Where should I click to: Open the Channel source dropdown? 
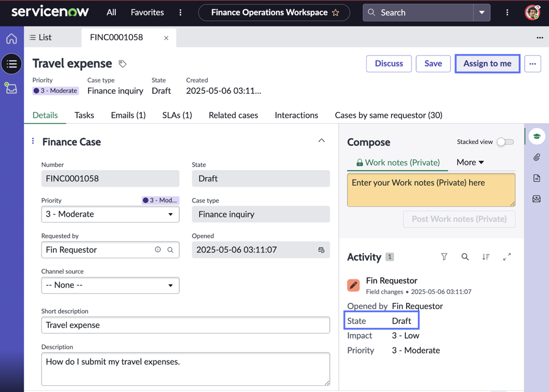click(x=111, y=285)
